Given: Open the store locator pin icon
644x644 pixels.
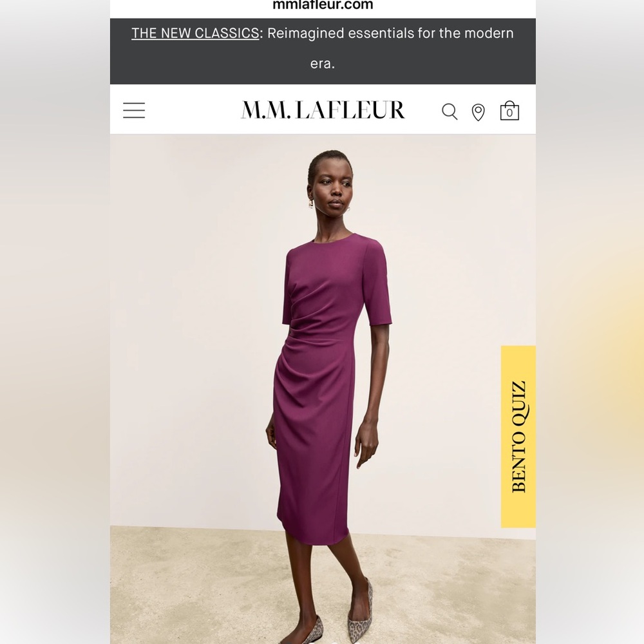Looking at the screenshot, I should [478, 112].
